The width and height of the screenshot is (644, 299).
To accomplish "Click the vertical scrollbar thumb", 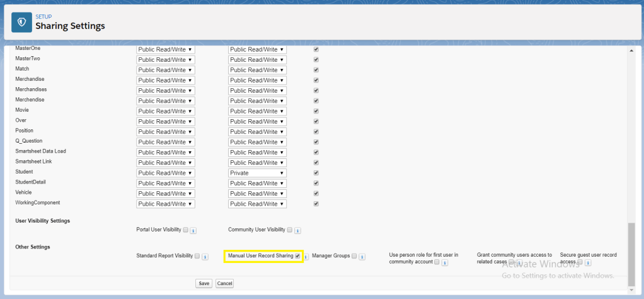I will pos(631,252).
